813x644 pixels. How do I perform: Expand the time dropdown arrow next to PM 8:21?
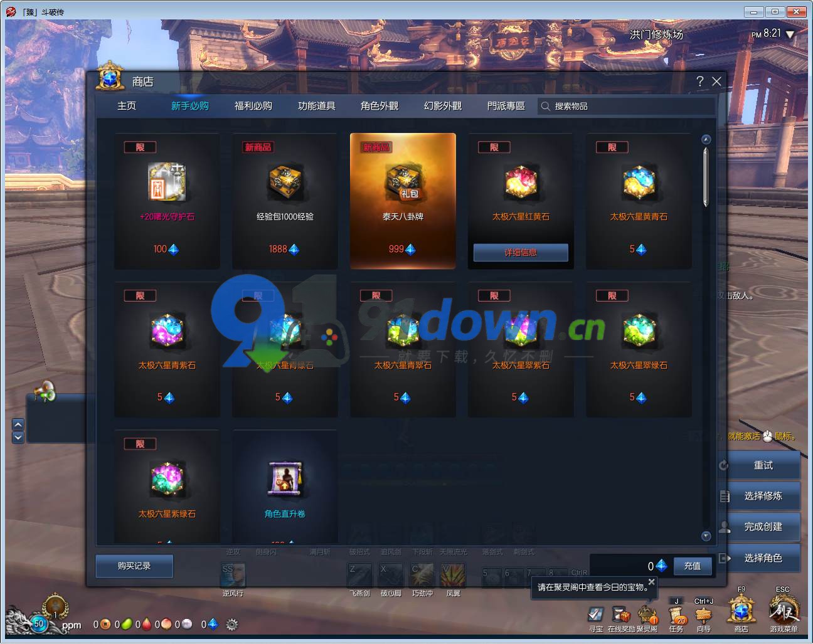(x=790, y=34)
